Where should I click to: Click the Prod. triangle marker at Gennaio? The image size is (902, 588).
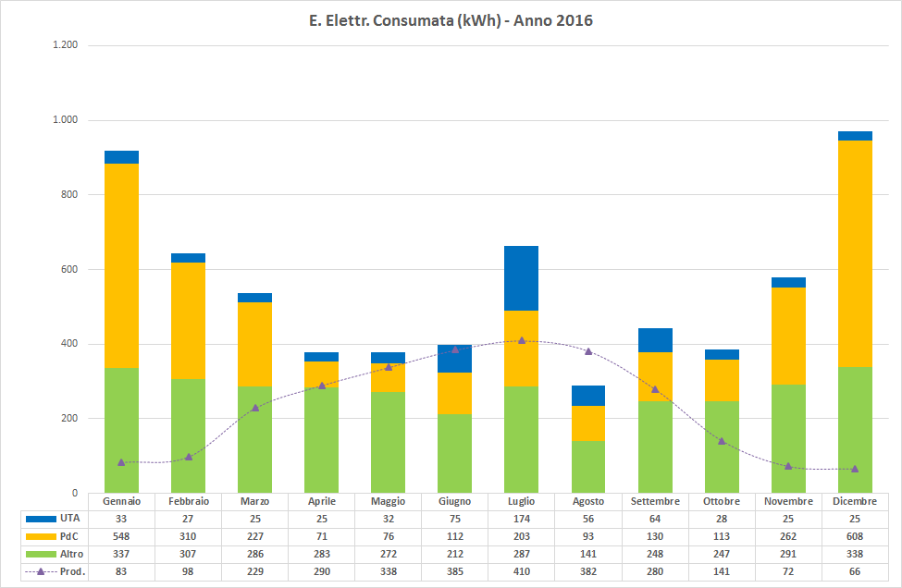(122, 462)
